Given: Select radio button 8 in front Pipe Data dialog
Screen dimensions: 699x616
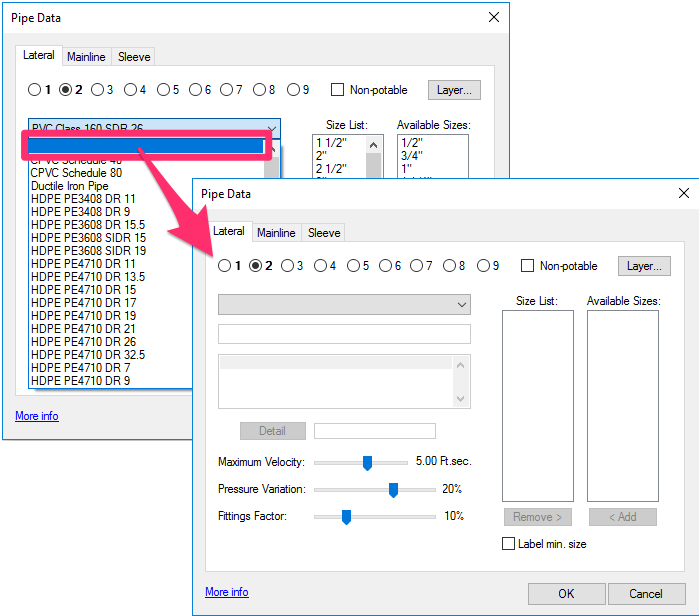Looking at the screenshot, I should click(x=449, y=266).
